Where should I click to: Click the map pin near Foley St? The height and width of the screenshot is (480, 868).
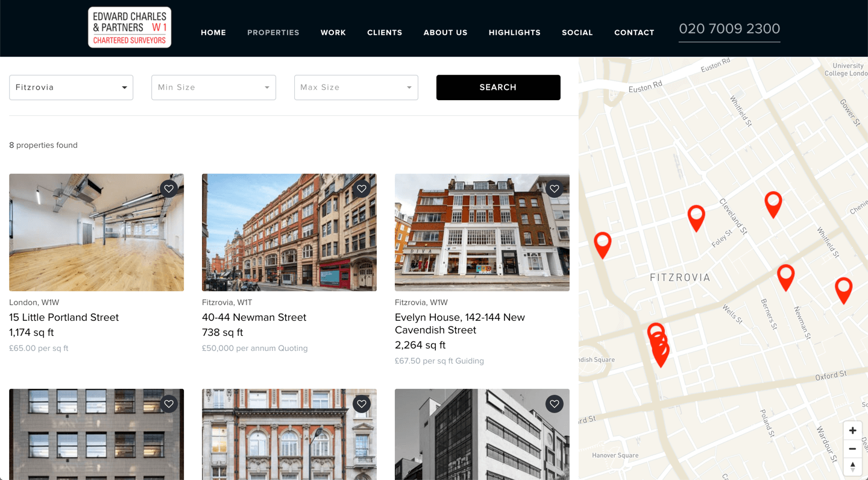point(696,218)
